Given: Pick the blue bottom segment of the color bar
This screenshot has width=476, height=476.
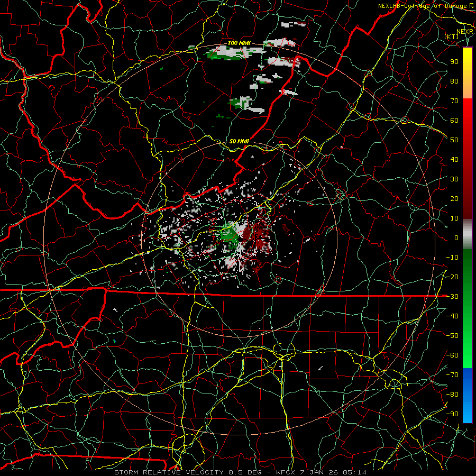Looking at the screenshot, I should (x=467, y=396).
